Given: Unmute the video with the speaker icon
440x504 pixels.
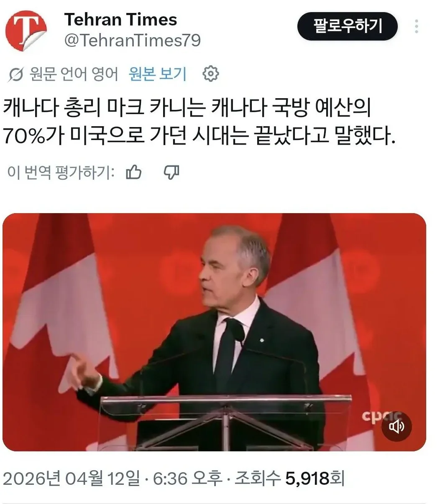Looking at the screenshot, I should point(396,427).
